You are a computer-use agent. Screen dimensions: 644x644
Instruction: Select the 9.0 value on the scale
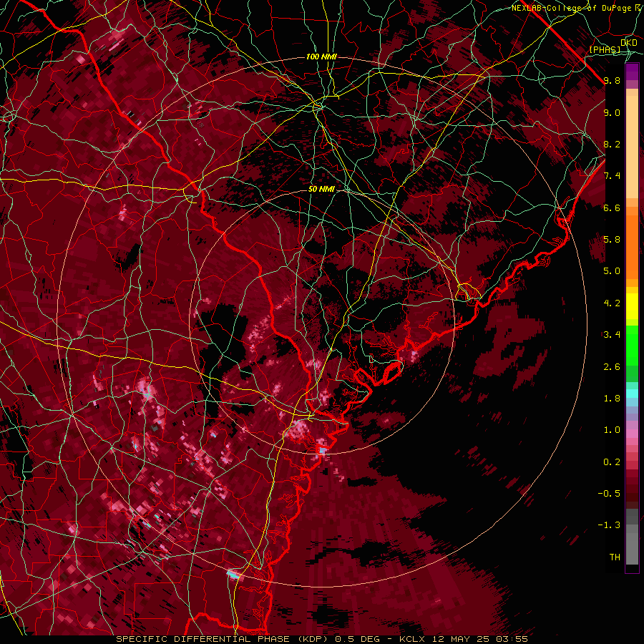point(612,112)
